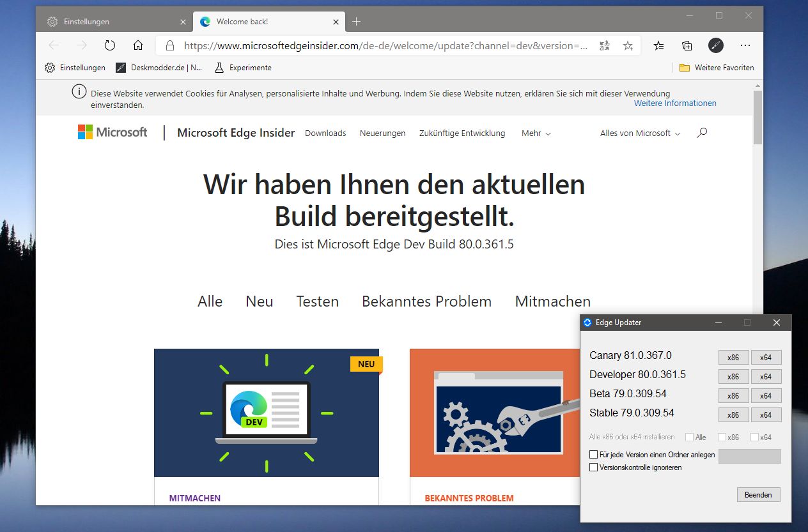Open Weitere Informationen link

point(675,103)
